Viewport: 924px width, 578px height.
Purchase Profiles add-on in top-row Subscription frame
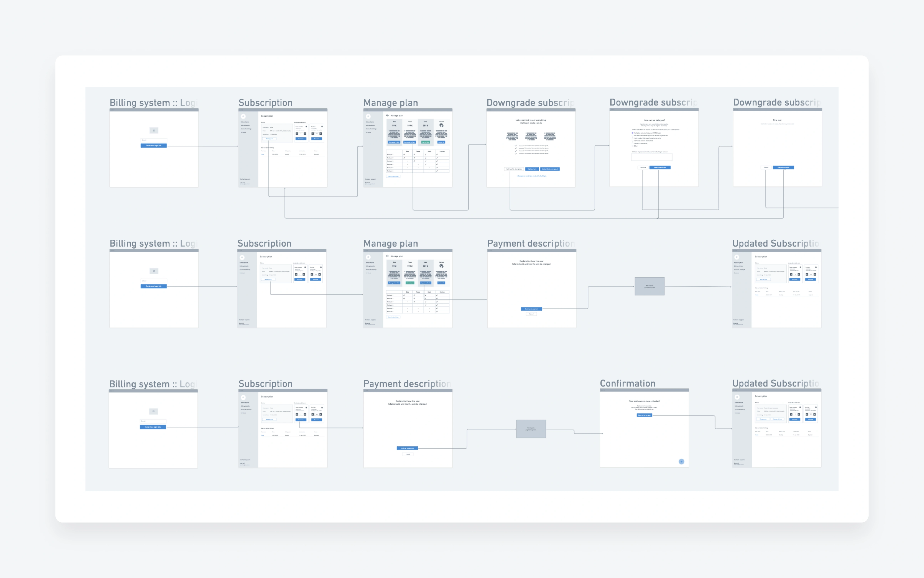(x=316, y=139)
